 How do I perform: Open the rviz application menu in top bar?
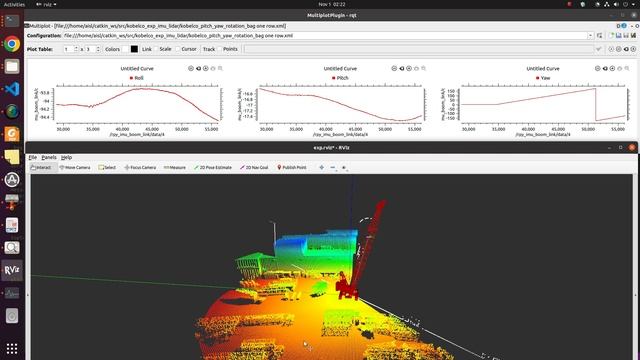[x=46, y=4]
